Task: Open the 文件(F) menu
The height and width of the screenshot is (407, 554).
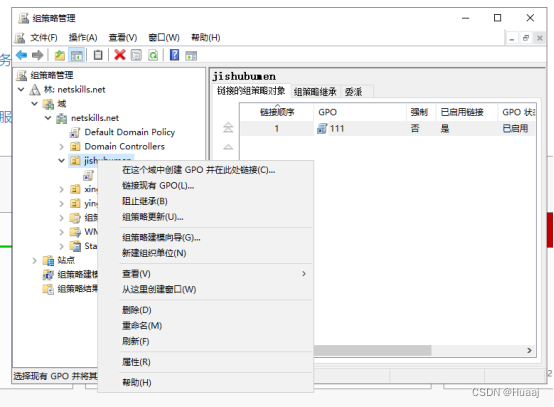Action: pyautogui.click(x=43, y=37)
